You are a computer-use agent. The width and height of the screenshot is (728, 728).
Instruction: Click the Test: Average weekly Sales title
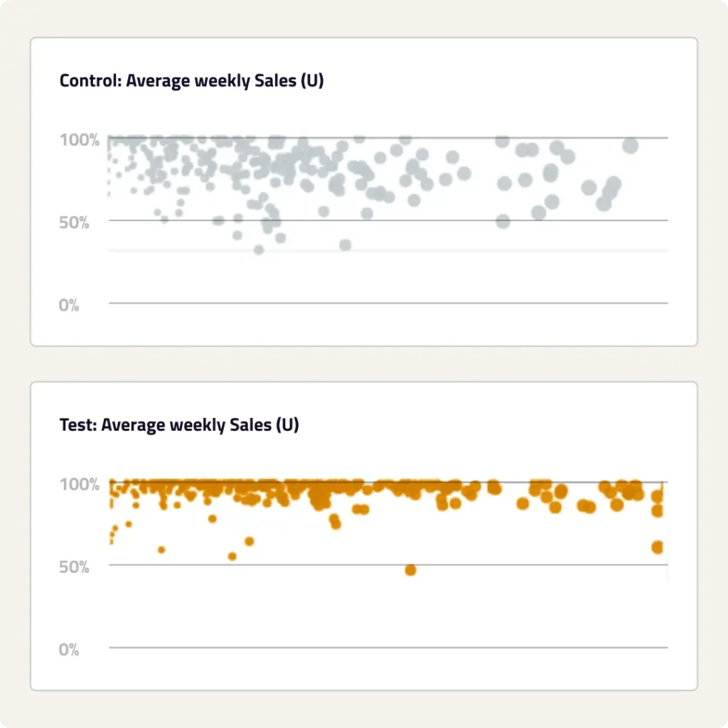(x=179, y=425)
